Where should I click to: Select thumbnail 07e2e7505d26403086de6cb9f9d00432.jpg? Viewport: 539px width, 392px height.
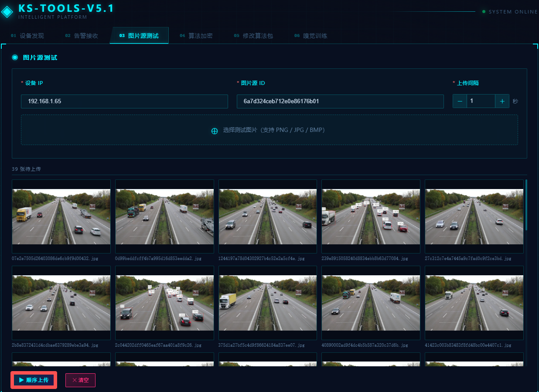coord(61,216)
